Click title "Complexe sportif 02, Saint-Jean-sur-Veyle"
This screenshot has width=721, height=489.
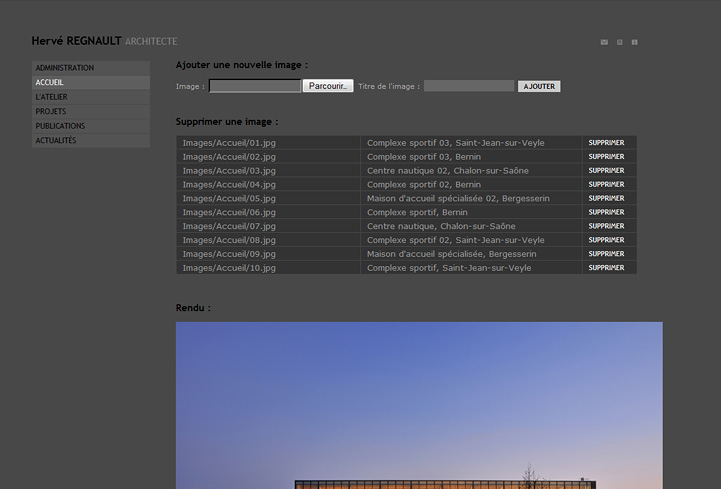click(x=455, y=240)
